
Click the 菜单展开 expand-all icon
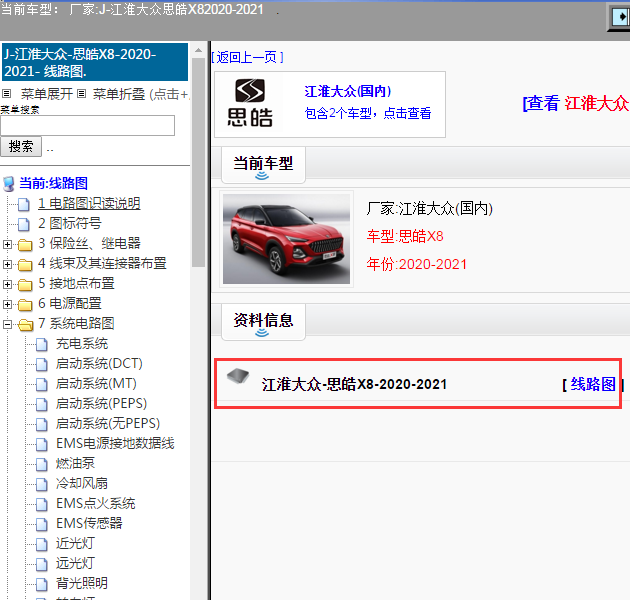tap(6, 94)
